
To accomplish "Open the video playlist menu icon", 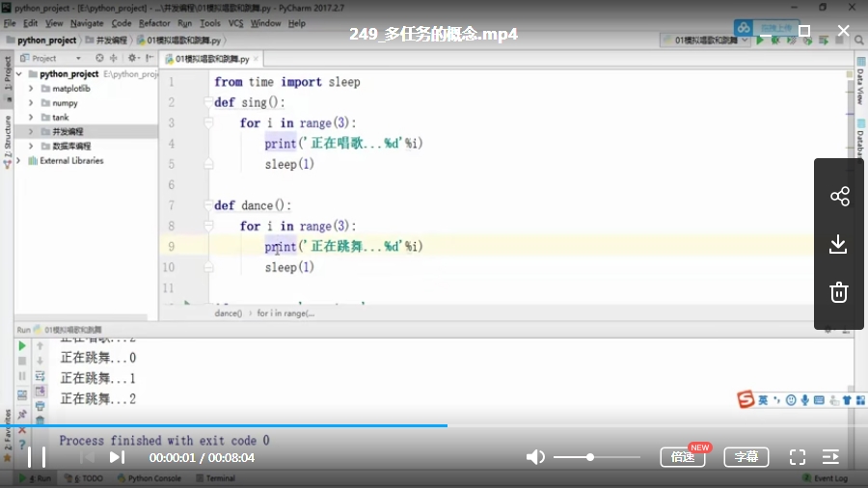I will (831, 457).
